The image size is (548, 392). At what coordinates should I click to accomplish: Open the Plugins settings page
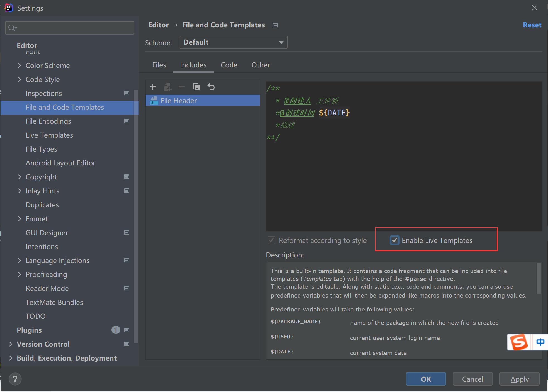click(x=29, y=330)
